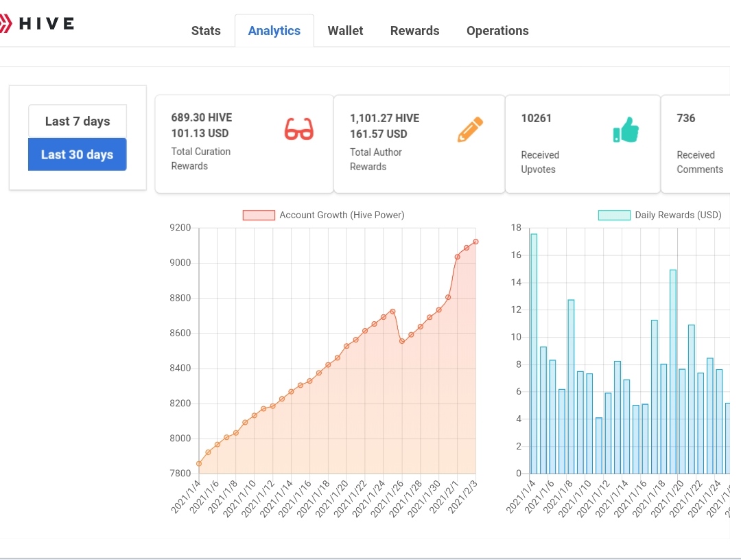This screenshot has width=741, height=560.
Task: Select the Analytics tab
Action: (274, 31)
